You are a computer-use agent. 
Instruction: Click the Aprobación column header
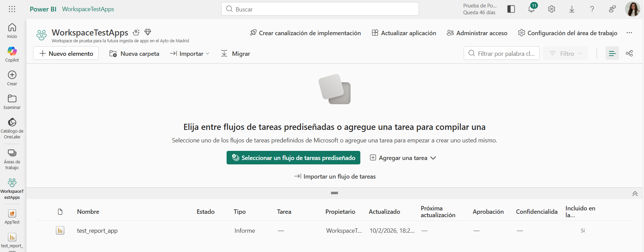pos(488,212)
